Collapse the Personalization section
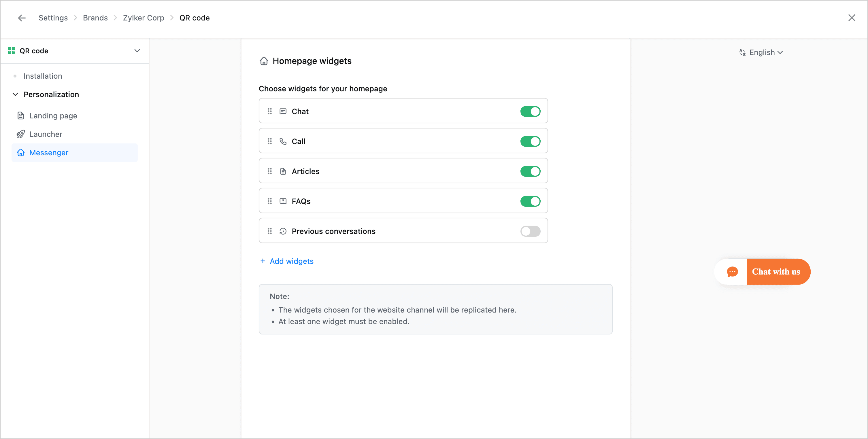 [15, 94]
